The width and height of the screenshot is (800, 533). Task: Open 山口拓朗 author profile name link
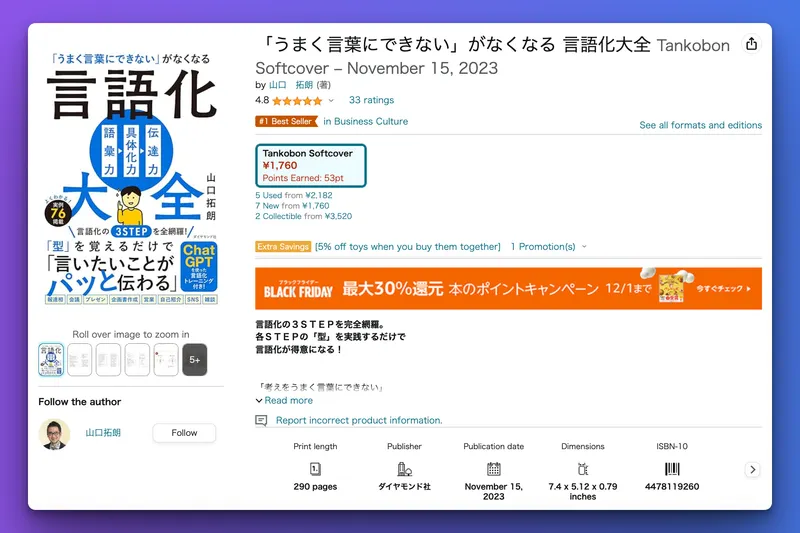(103, 433)
